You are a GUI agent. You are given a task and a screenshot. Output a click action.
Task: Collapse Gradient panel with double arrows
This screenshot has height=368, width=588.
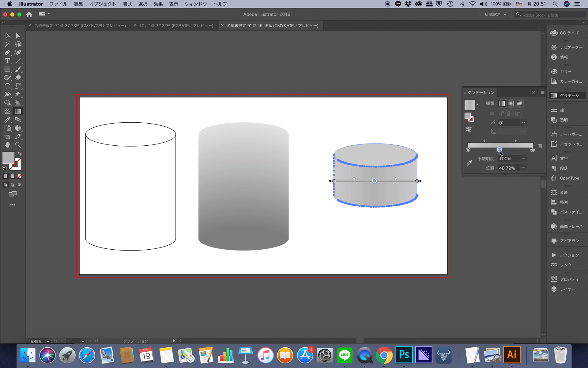534,92
